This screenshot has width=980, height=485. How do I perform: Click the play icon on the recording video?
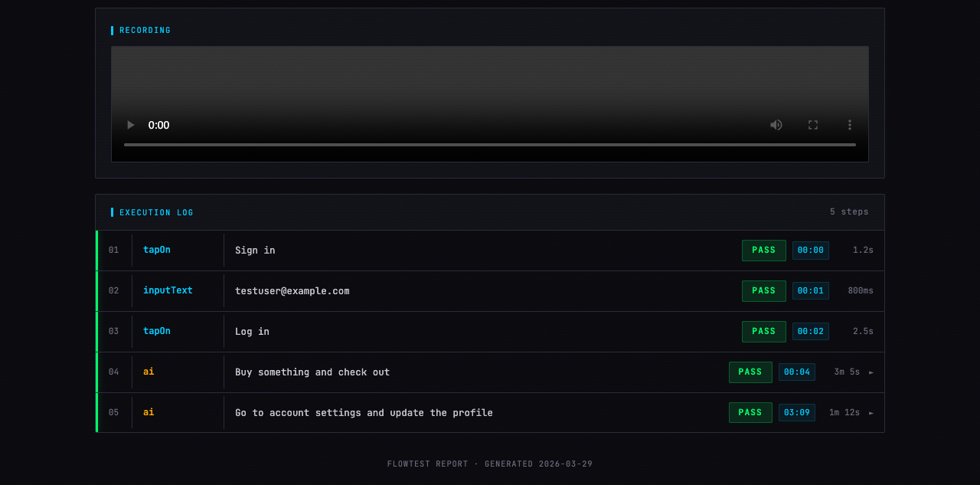click(x=129, y=125)
